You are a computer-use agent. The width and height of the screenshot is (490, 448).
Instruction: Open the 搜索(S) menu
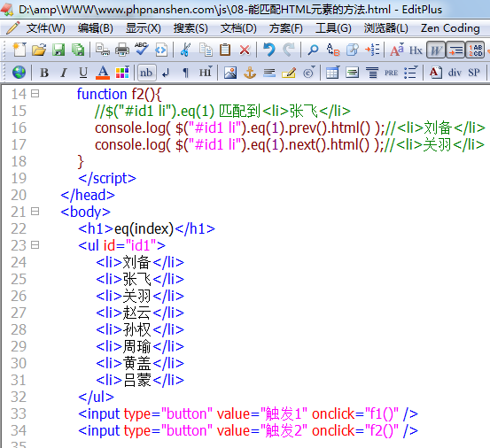tap(191, 28)
